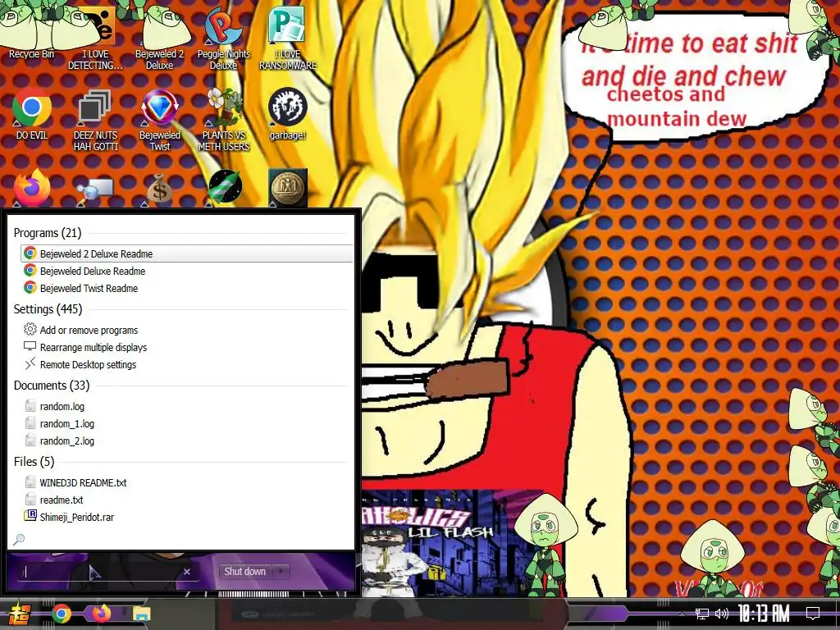Click the Chrome icon beside 'Bejeweled Twist Readme'
The image size is (840, 630).
(30, 288)
